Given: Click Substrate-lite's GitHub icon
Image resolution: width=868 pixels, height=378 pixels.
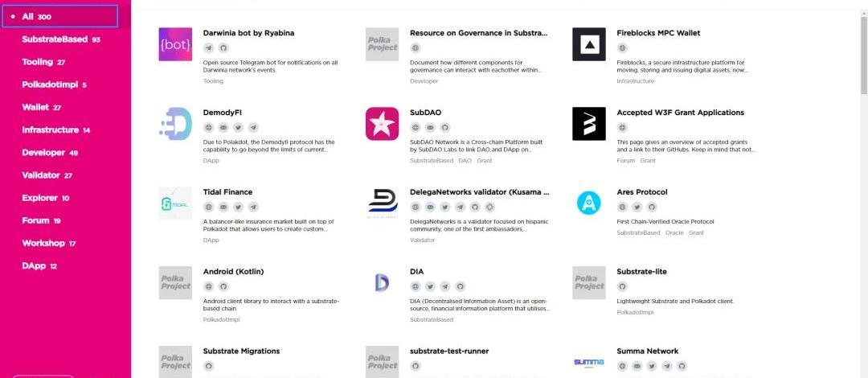Looking at the screenshot, I should point(622,286).
